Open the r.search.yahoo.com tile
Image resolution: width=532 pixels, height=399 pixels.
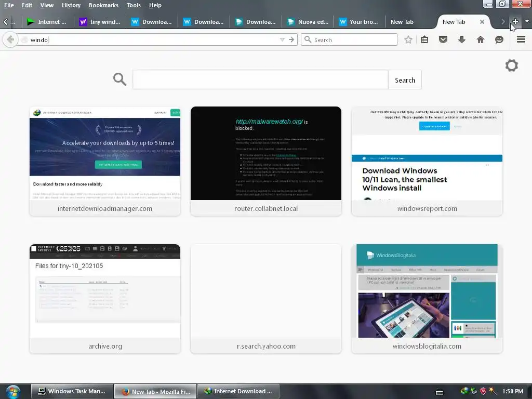(265, 299)
